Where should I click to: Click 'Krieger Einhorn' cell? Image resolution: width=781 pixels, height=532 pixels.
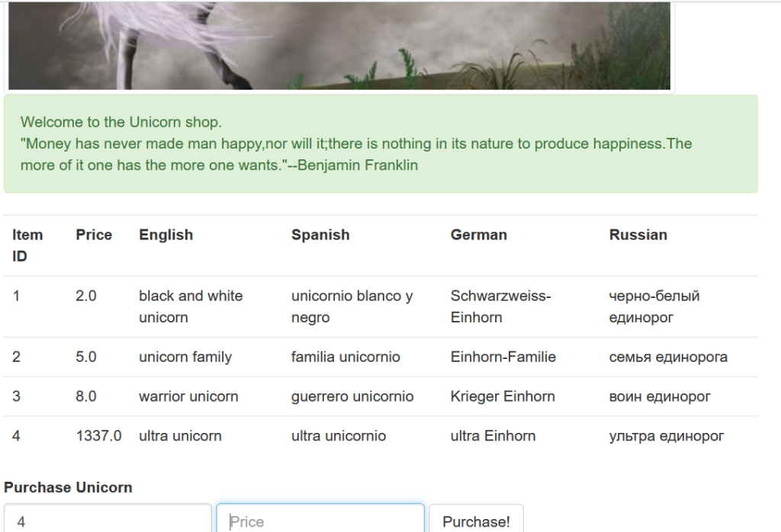503,396
